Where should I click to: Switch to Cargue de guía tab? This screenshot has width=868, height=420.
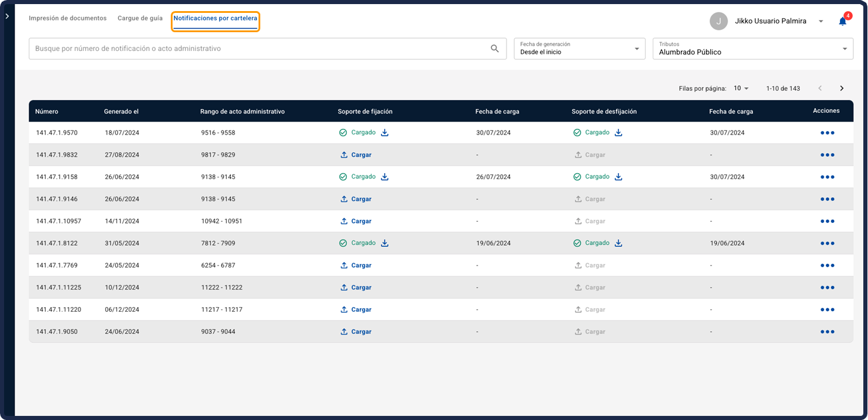pyautogui.click(x=140, y=18)
